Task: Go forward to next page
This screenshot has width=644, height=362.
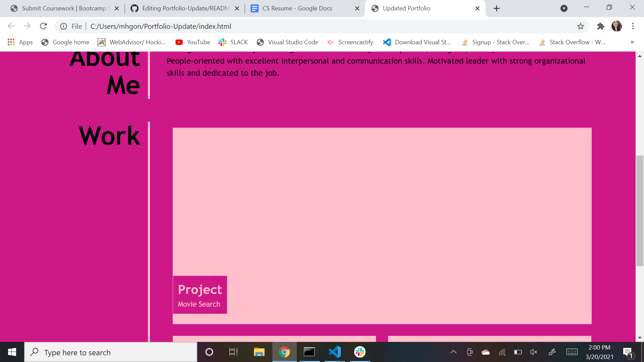Action: pyautogui.click(x=27, y=26)
